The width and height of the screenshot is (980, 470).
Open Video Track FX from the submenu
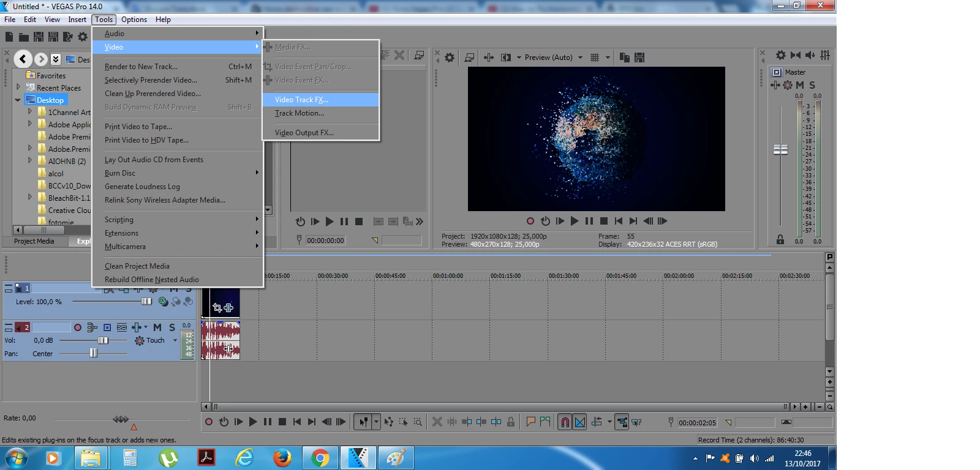pos(321,100)
